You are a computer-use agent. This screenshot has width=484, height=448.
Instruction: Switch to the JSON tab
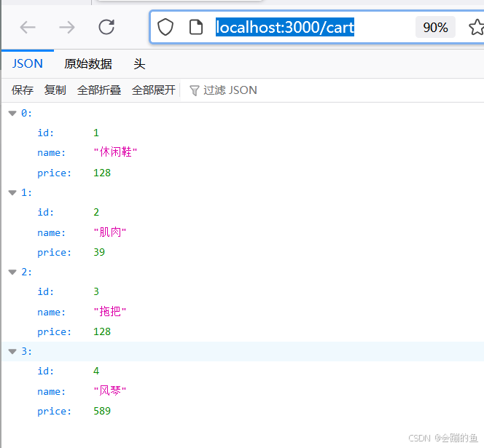(x=28, y=63)
